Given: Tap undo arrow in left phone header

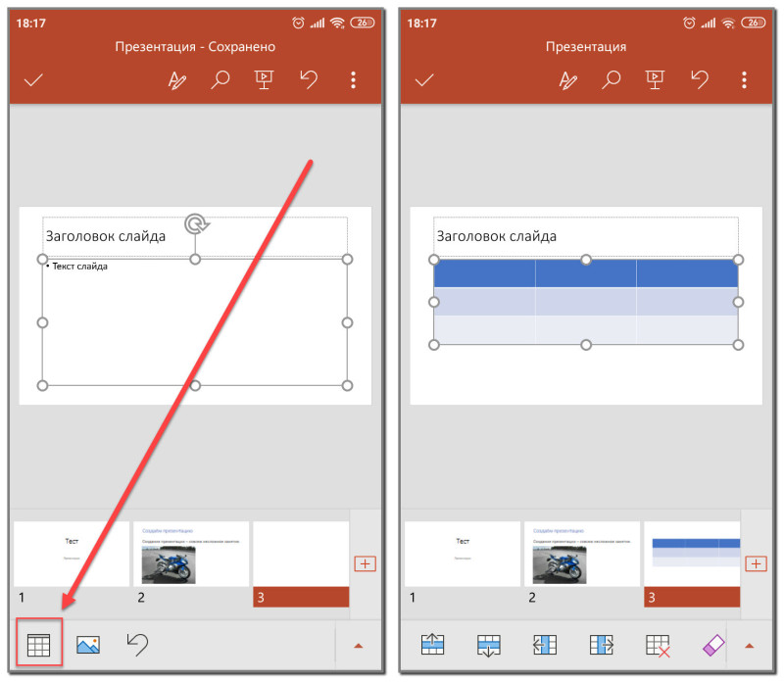Looking at the screenshot, I should click(x=309, y=79).
